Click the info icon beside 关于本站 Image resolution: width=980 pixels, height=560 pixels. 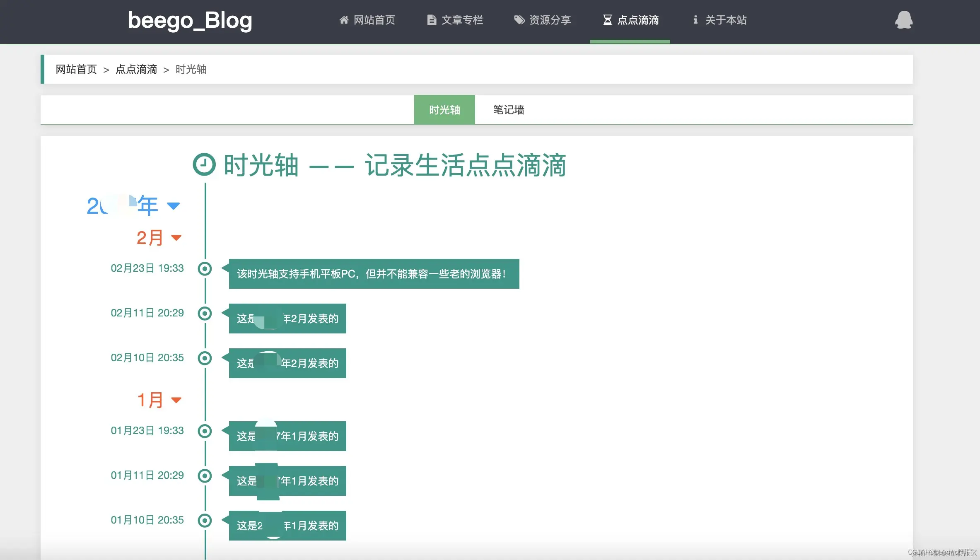695,20
